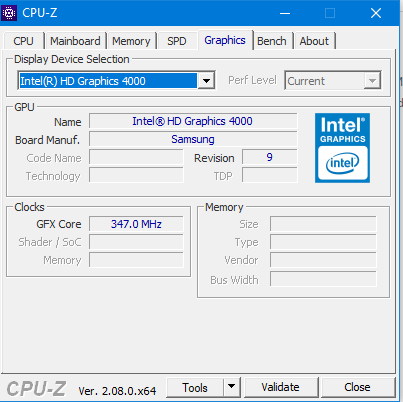Open the Tools dropdown arrow

pos(232,387)
